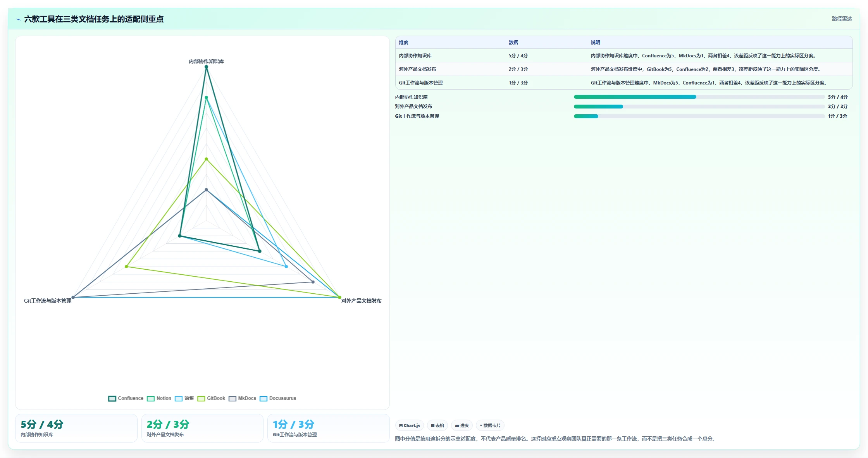This screenshot has width=868, height=458.
Task: Click the 内部协作知识库 progress bar
Action: [x=699, y=97]
